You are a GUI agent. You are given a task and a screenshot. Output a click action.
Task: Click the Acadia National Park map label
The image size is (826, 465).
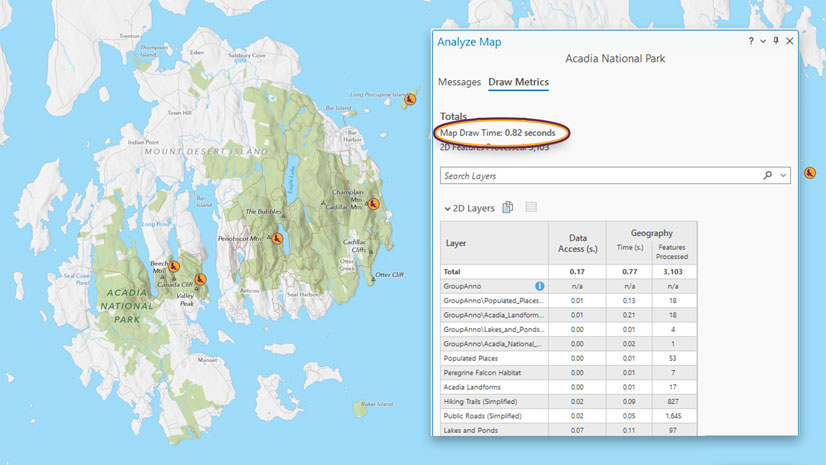coord(127,305)
